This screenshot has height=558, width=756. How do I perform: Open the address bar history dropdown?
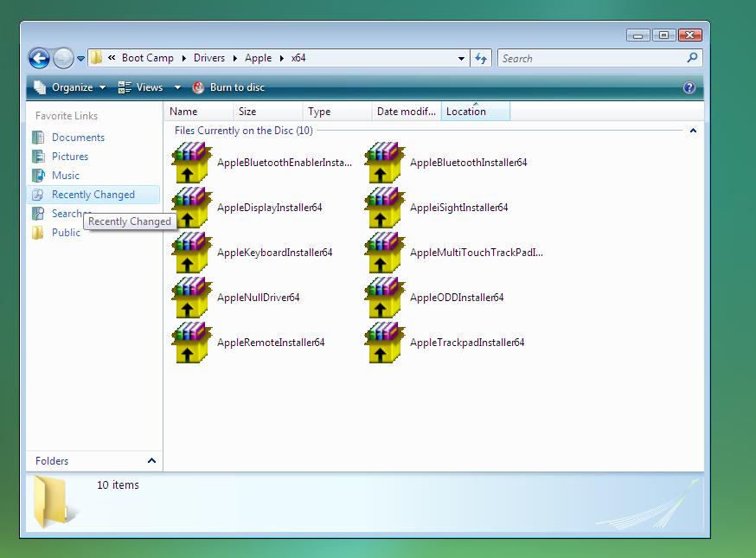461,58
